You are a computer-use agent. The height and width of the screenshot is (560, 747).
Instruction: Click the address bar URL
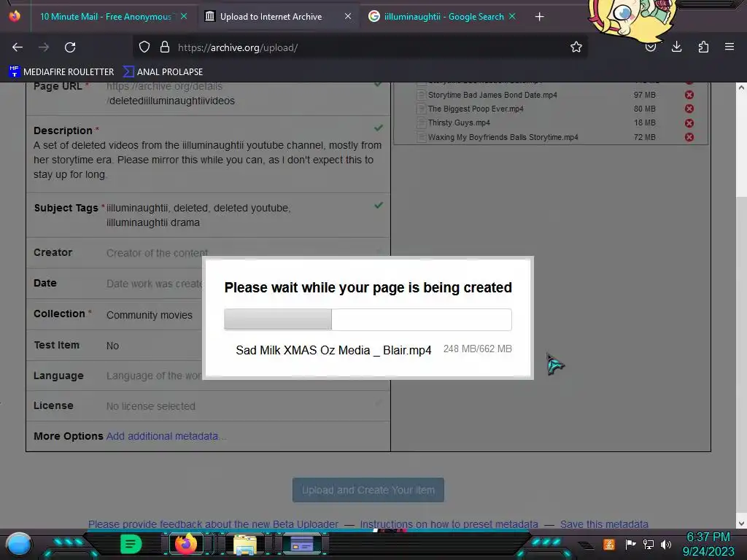point(238,47)
